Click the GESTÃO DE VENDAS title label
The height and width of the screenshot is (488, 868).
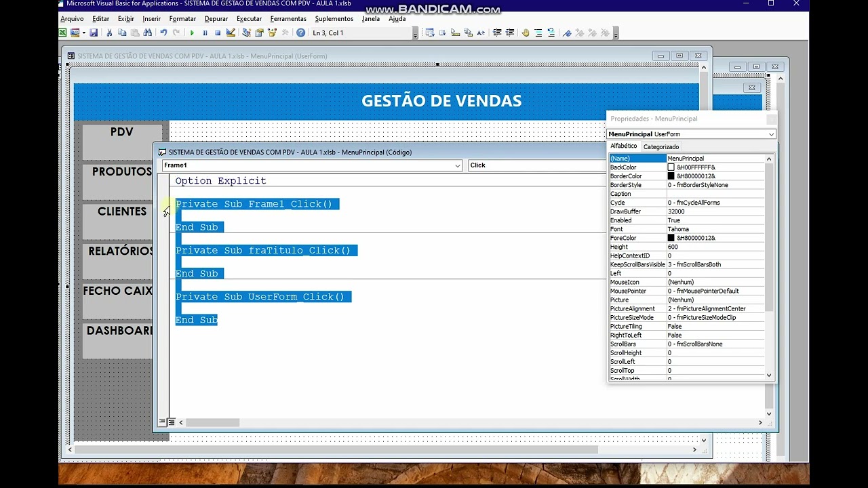[441, 101]
